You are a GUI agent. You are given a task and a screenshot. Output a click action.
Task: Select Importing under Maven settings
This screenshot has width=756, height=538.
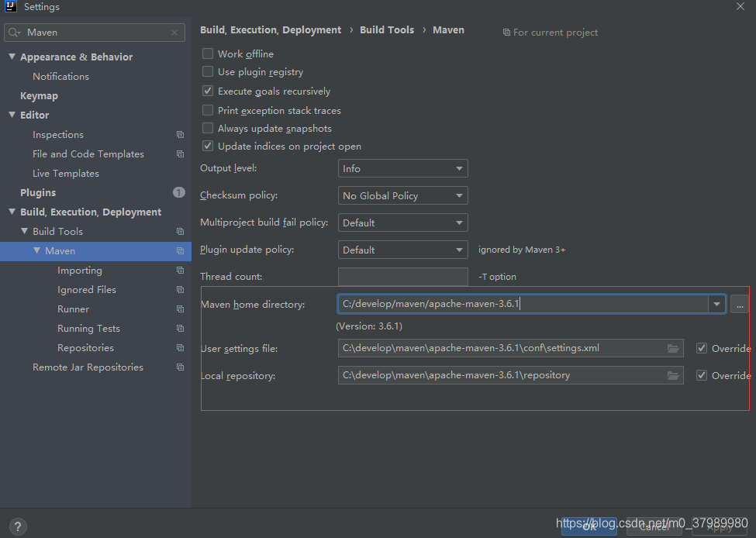coord(80,271)
